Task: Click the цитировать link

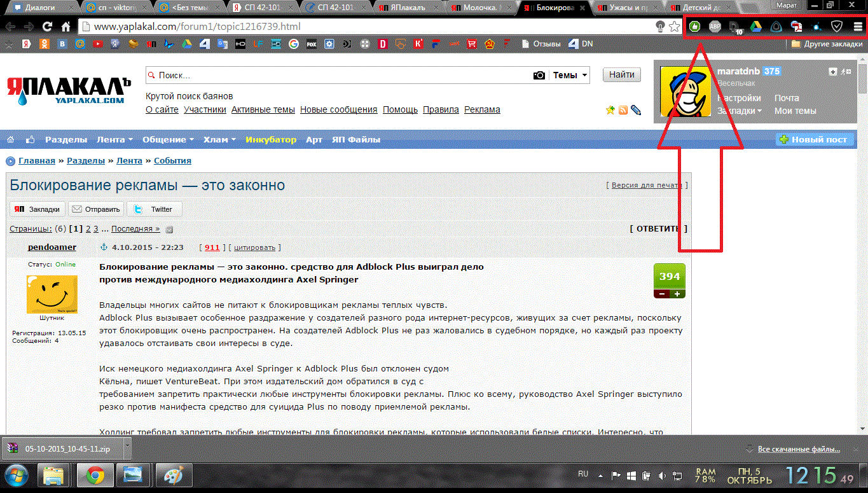Action: coord(254,247)
